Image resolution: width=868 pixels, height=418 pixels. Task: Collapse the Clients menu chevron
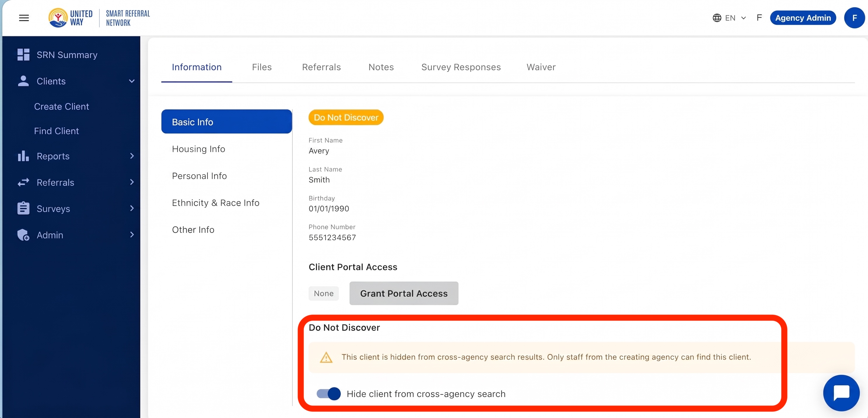132,81
